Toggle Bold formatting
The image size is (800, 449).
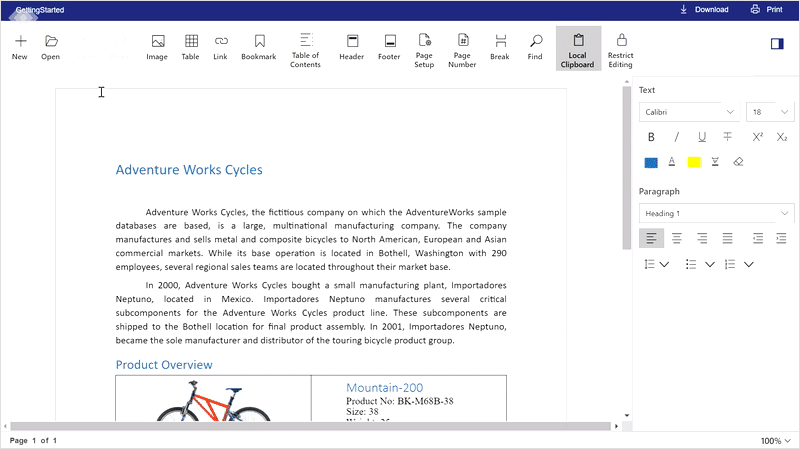651,137
